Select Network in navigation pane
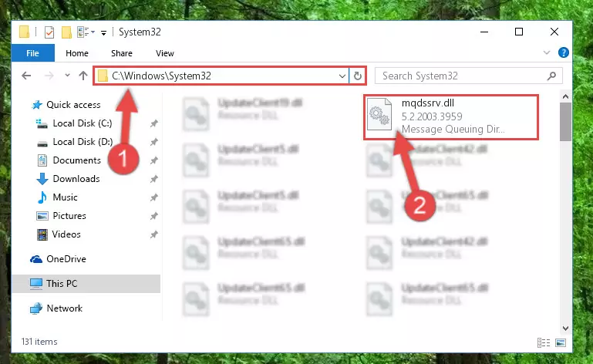Image resolution: width=593 pixels, height=364 pixels. [64, 308]
